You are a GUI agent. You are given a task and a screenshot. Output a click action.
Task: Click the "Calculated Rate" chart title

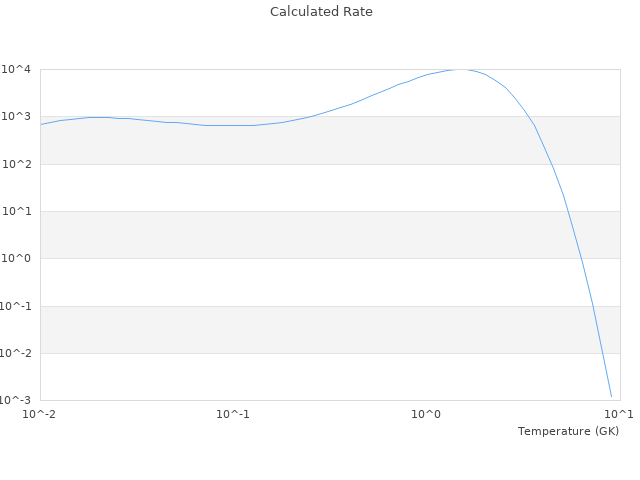coord(320,12)
